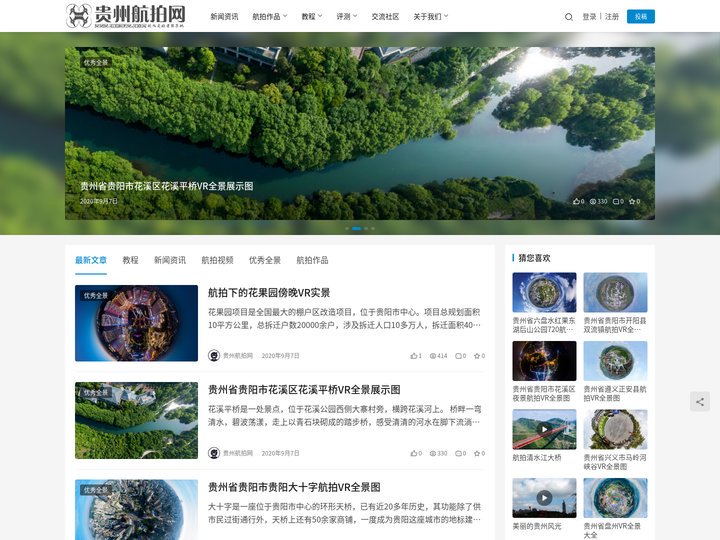Click 美丽的贵州风光 caption text
This screenshot has width=720, height=540.
[537, 526]
